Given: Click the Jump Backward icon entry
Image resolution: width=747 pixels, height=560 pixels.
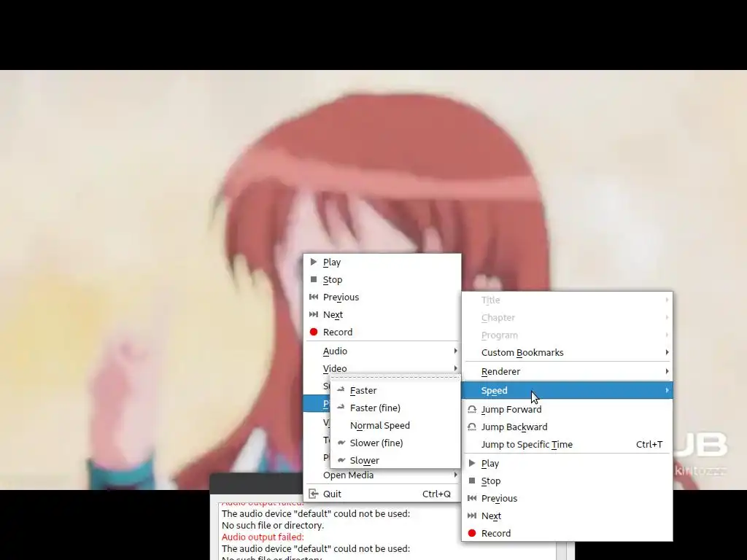Looking at the screenshot, I should tap(567, 427).
